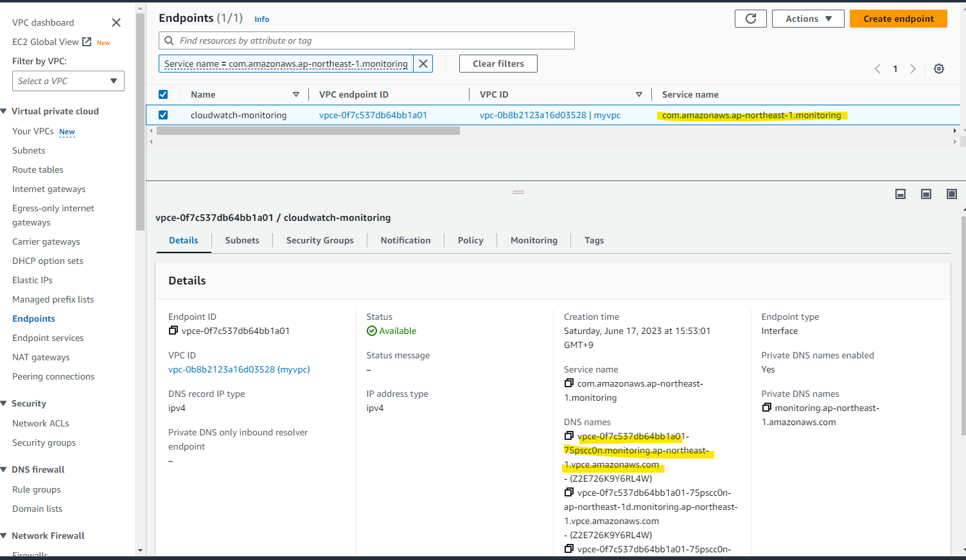Viewport: 966px width, 560px height.
Task: Go to next page of endpoints
Action: pos(913,69)
